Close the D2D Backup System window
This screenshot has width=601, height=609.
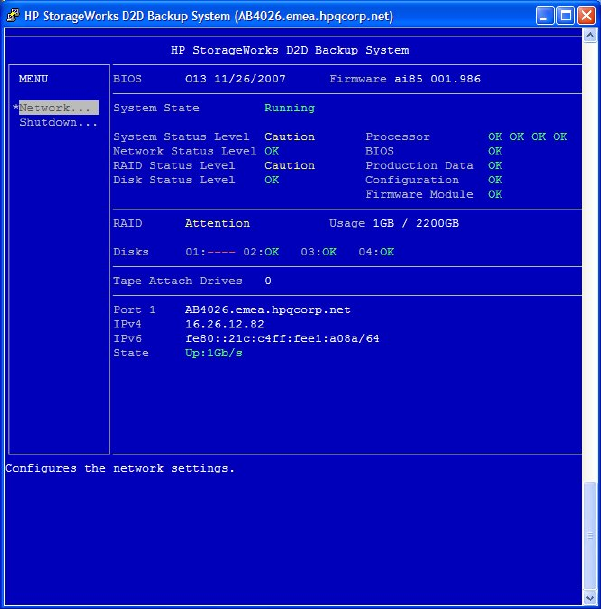pyautogui.click(x=586, y=16)
